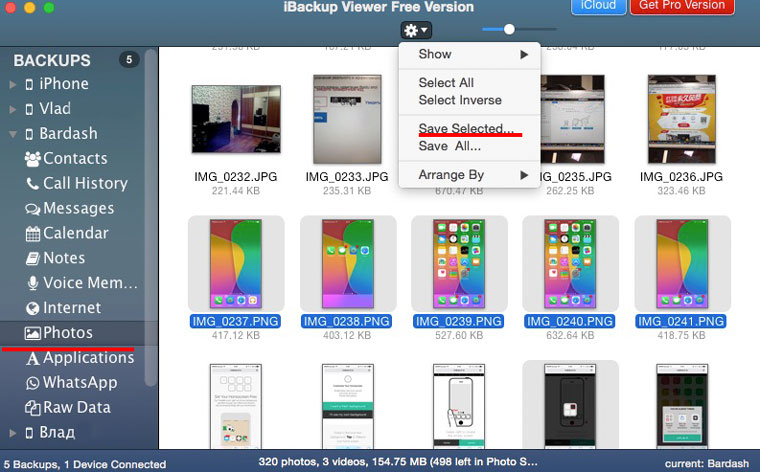Click the Voice Memos microphone icon
This screenshot has height=472, width=760.
click(33, 284)
